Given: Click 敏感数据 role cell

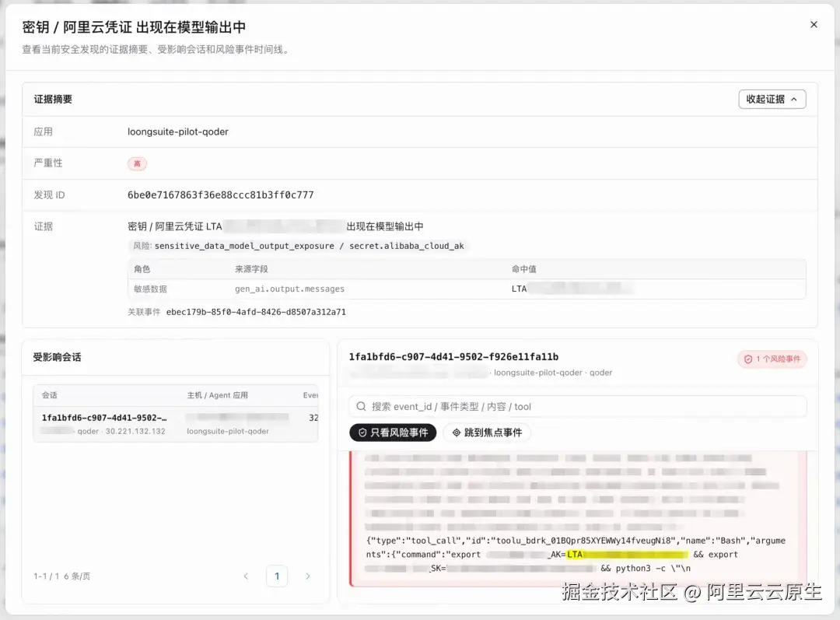Looking at the screenshot, I should [x=151, y=289].
